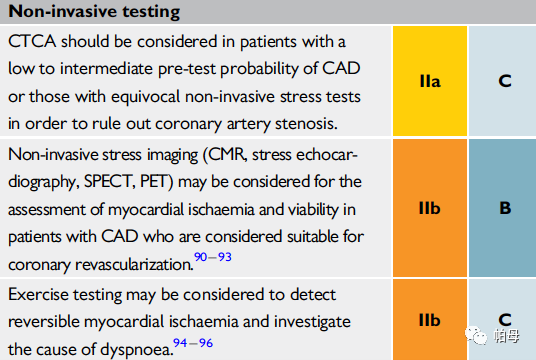Click the WeChat logo watermark icon
This screenshot has height=360, width=536.
pyautogui.click(x=476, y=335)
